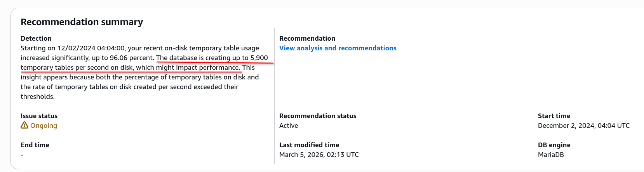Click the Recommendation label
Image resolution: width=644 pixels, height=172 pixels.
pyautogui.click(x=307, y=38)
